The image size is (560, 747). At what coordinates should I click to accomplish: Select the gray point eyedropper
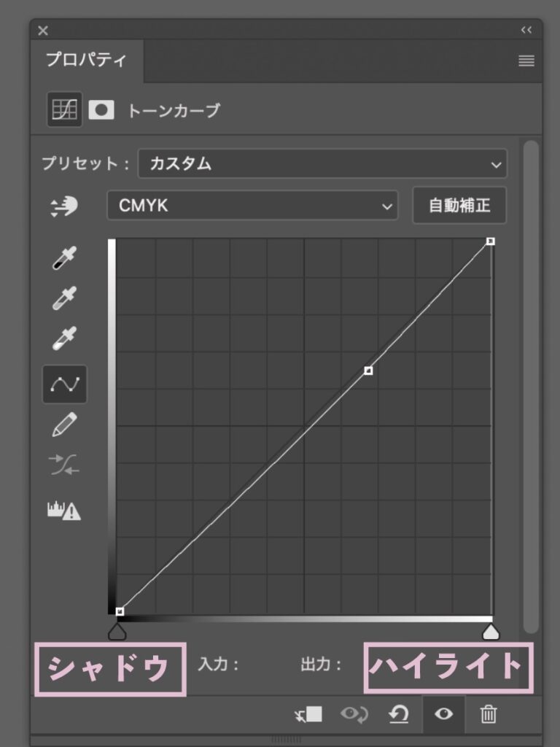[64, 298]
